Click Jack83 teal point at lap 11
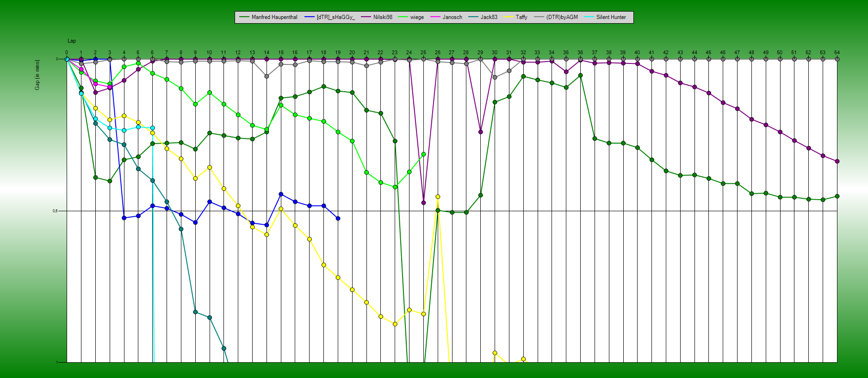The image size is (868, 378). 223,348
